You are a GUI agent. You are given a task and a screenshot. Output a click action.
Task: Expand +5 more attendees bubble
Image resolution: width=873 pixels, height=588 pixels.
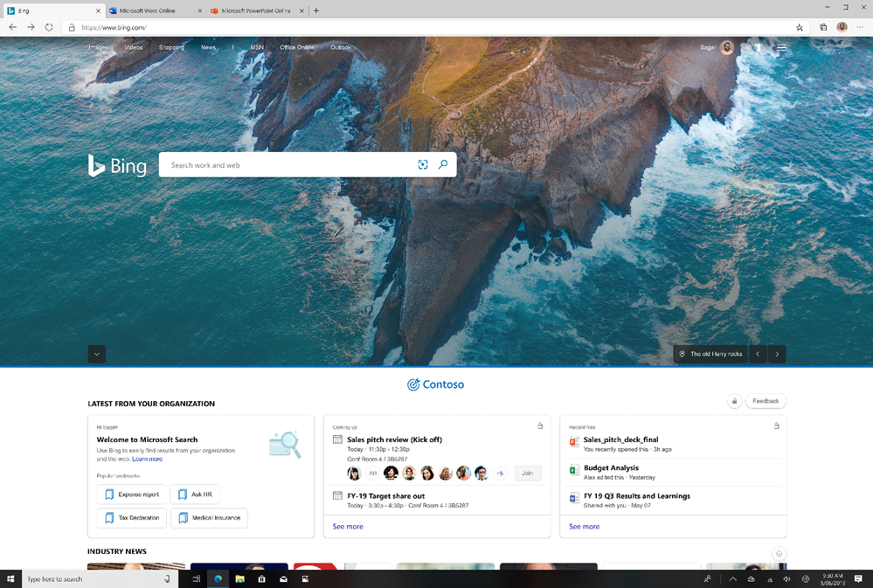(500, 474)
